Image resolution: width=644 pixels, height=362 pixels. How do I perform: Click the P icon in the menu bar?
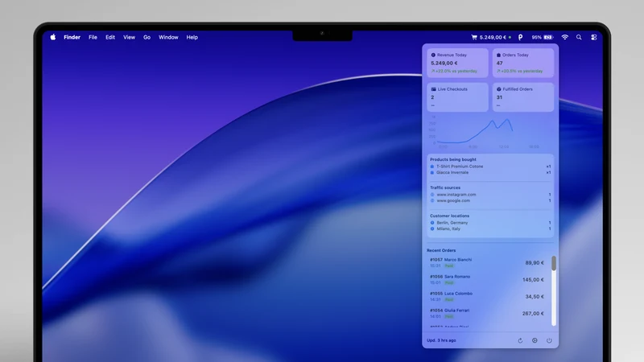[x=520, y=37]
